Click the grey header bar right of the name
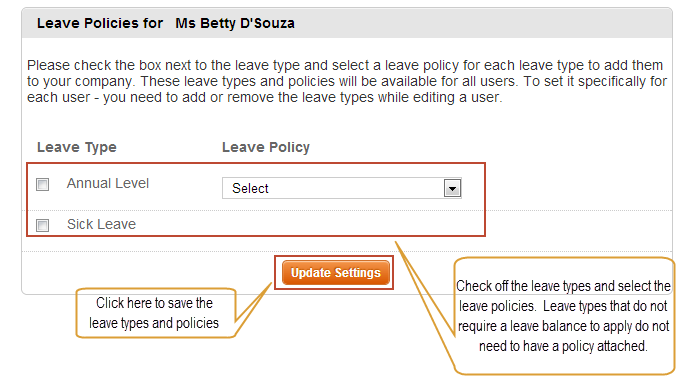The image size is (685, 392). coord(481,23)
